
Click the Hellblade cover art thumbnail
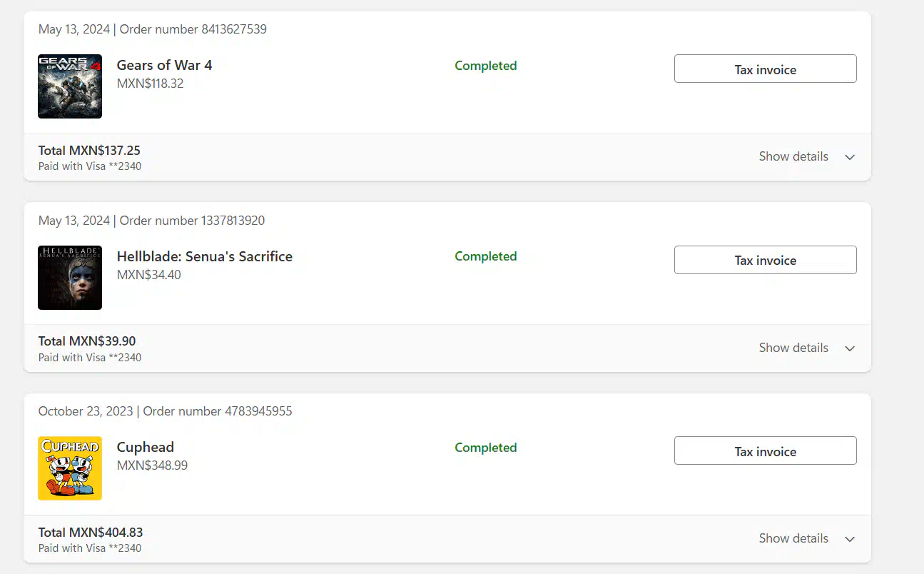click(70, 278)
